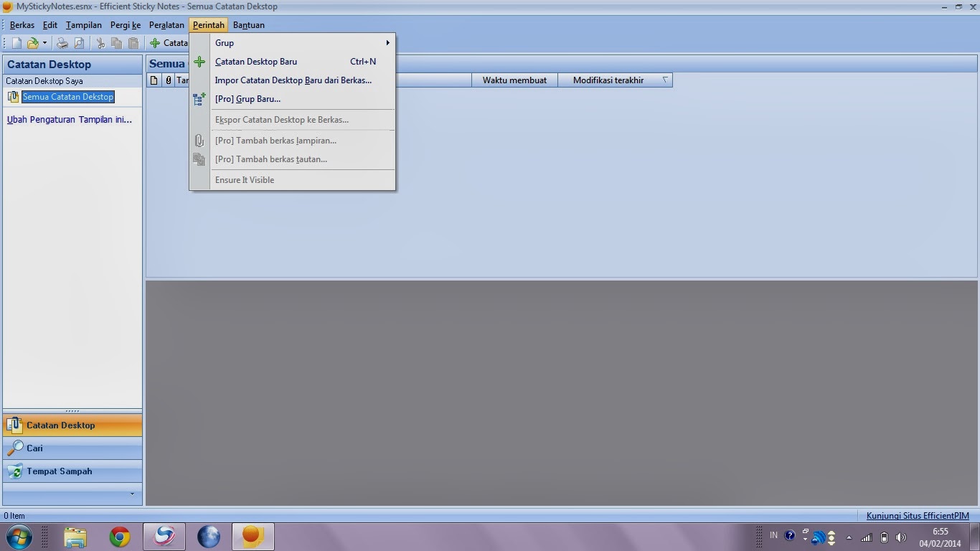Click the battery tray icon

[x=884, y=537]
